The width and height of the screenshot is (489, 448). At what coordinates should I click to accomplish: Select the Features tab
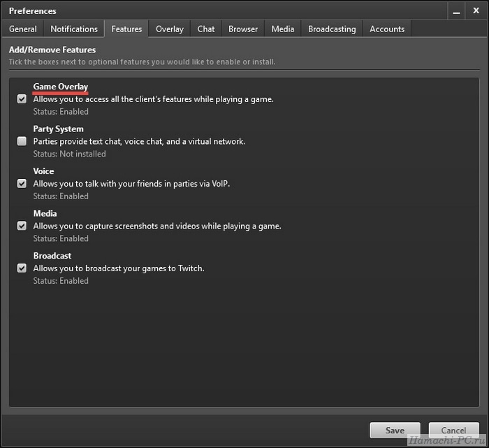click(x=126, y=29)
